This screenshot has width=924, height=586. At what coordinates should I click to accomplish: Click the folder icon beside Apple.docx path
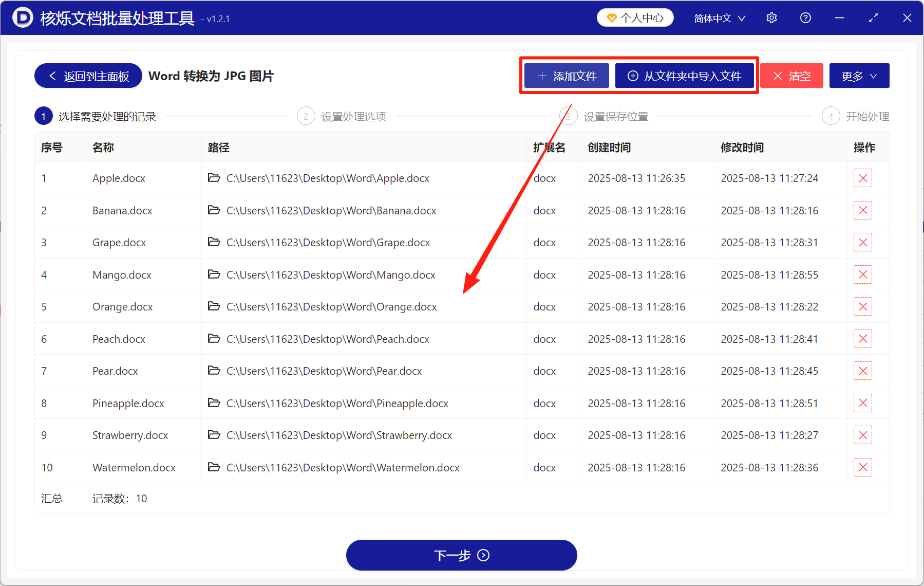(x=214, y=178)
